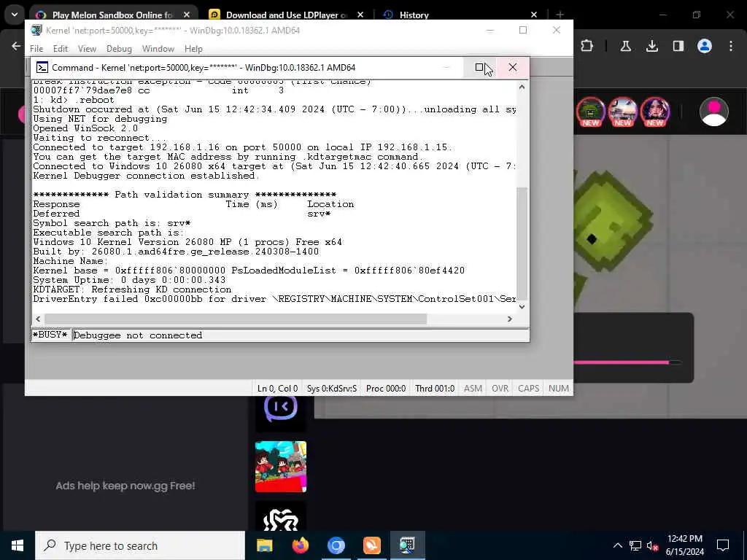The height and width of the screenshot is (560, 747).
Task: Open the browser three-dot menu
Action: (731, 46)
